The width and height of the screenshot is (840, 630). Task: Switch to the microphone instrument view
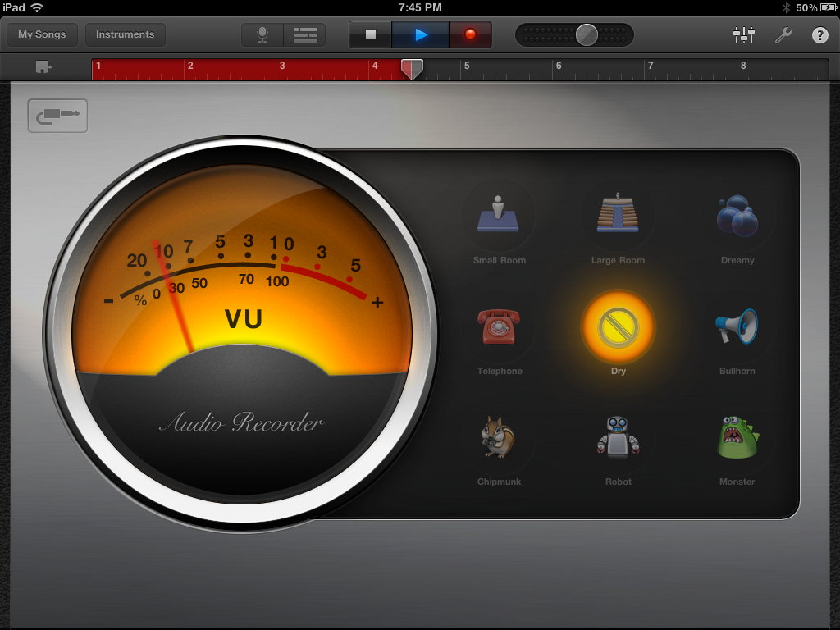[262, 34]
